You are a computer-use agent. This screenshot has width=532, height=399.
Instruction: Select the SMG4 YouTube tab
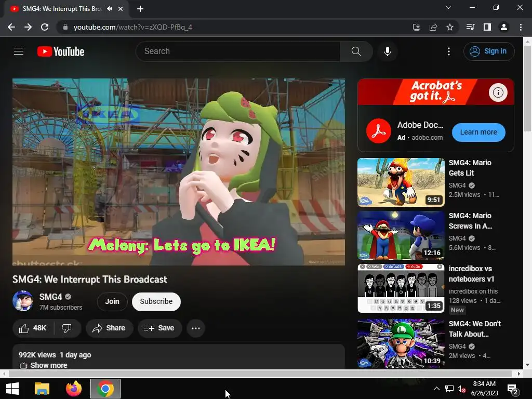coord(62,9)
